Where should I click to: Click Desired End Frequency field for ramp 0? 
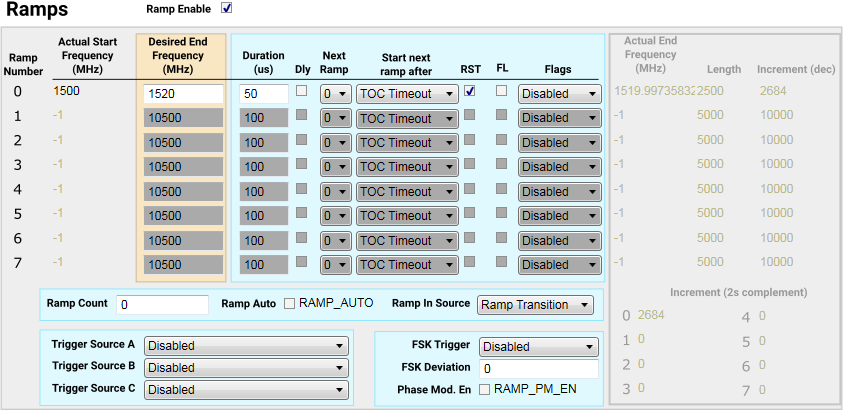[x=183, y=94]
